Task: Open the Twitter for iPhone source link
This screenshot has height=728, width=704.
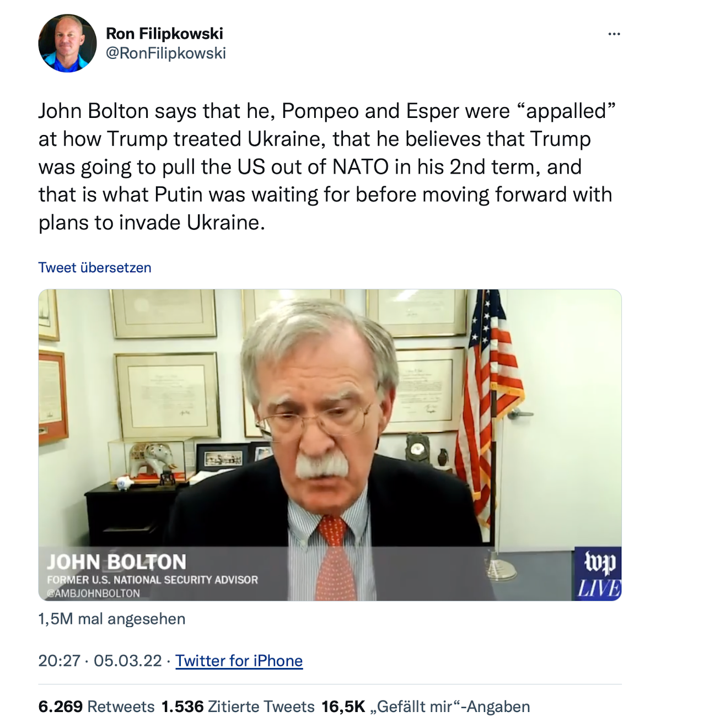Action: click(239, 661)
